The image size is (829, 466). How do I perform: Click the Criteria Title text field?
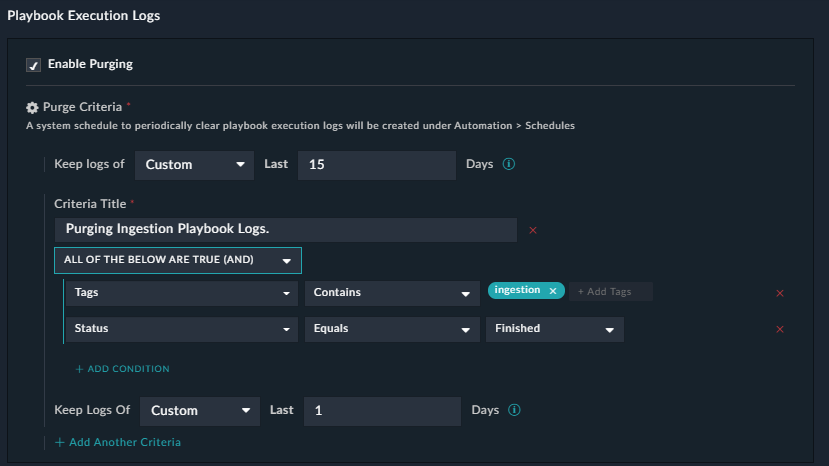[x=285, y=229]
